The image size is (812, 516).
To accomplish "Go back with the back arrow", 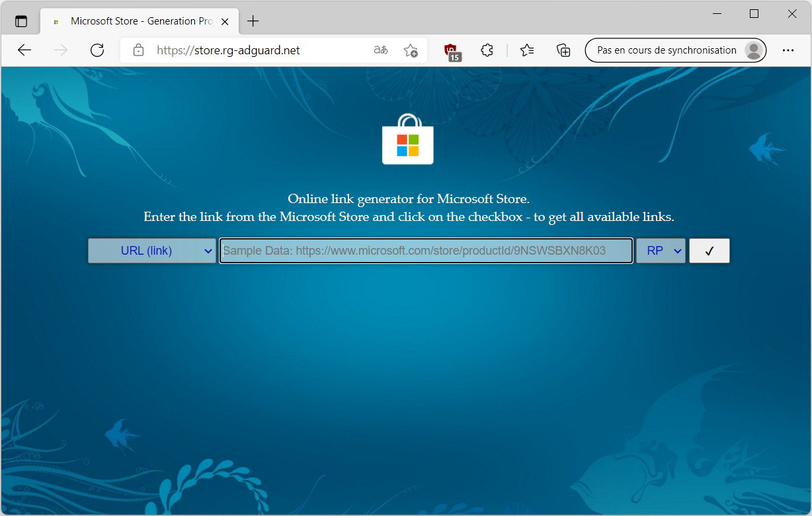I will tap(24, 50).
